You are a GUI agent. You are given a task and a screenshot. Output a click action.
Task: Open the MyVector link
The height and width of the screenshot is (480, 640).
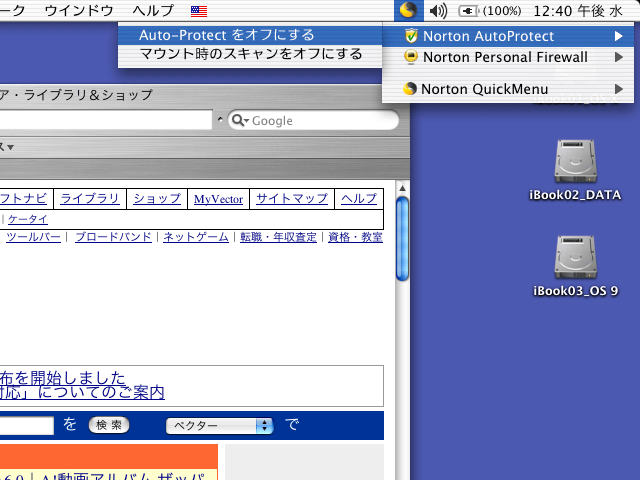[x=218, y=199]
